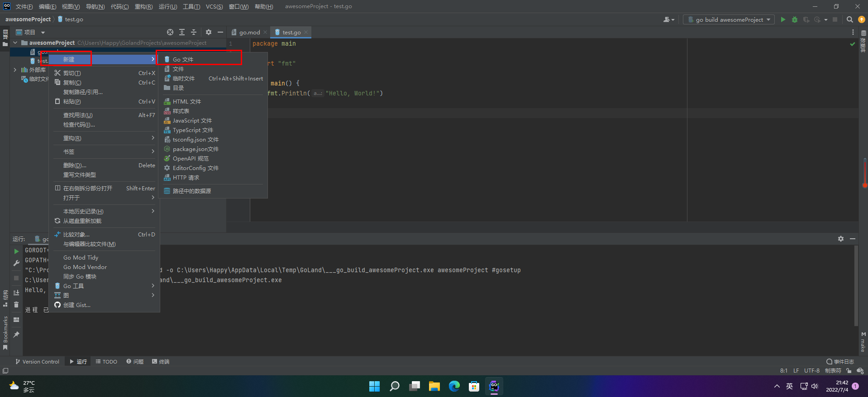Select Go 文件 in the New submenu
The height and width of the screenshot is (397, 868).
pos(212,59)
